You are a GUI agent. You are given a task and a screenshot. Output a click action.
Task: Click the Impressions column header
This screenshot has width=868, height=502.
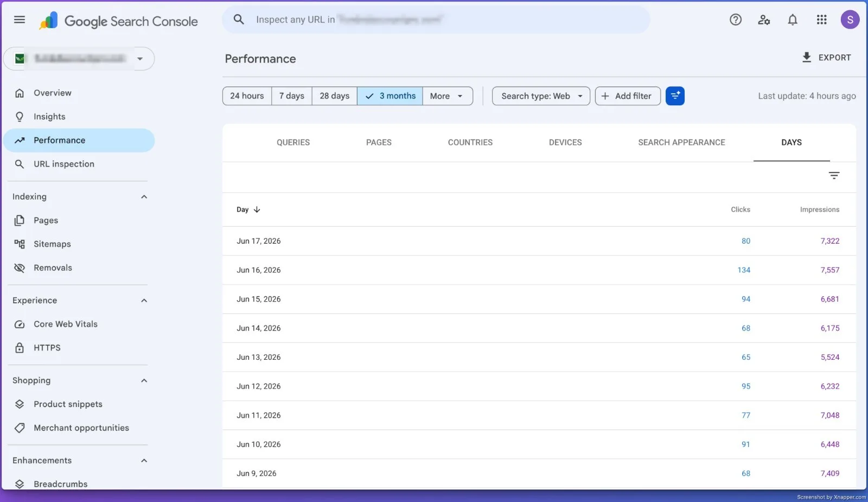[819, 209]
